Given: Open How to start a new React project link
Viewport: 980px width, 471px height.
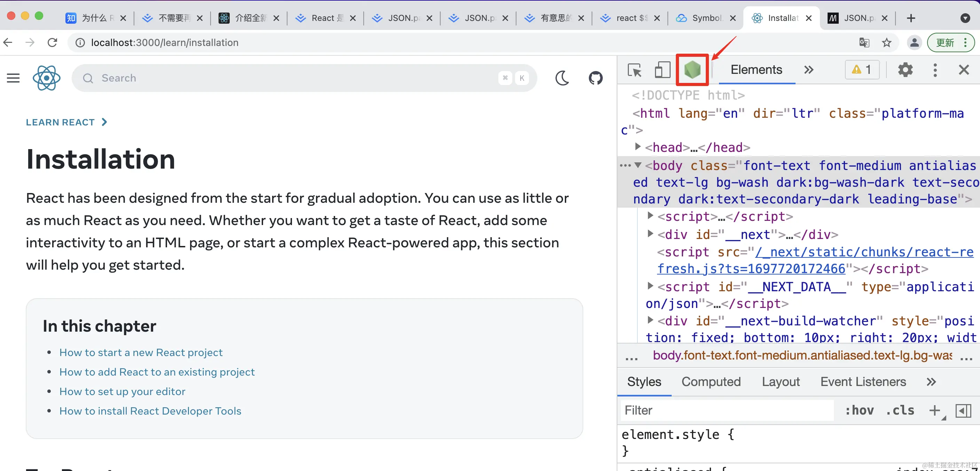Looking at the screenshot, I should coord(141,352).
